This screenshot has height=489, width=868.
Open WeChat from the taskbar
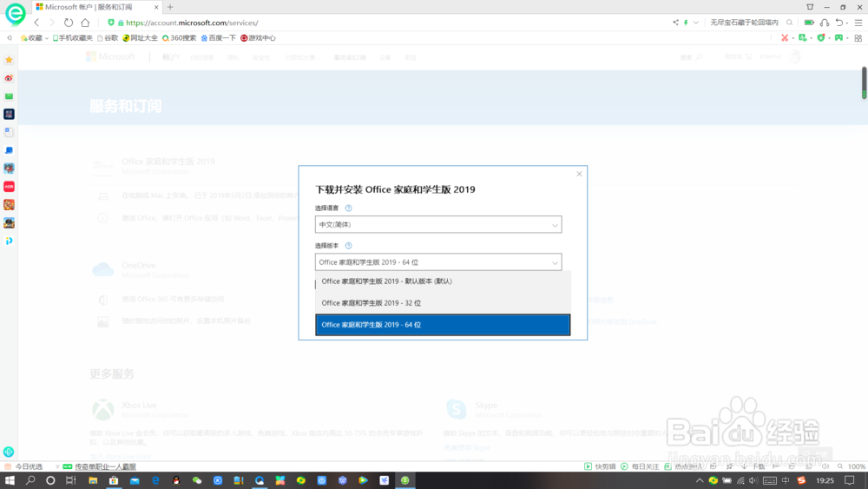point(197,480)
